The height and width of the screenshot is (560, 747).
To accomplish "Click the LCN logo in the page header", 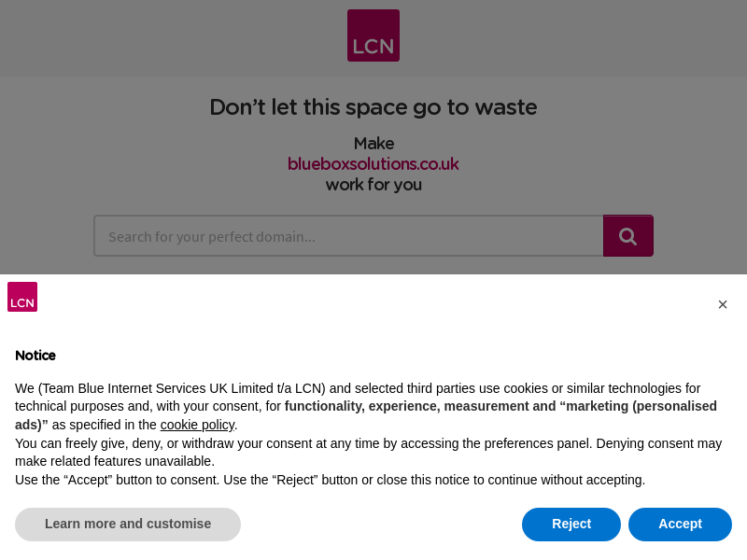I will coord(373,35).
